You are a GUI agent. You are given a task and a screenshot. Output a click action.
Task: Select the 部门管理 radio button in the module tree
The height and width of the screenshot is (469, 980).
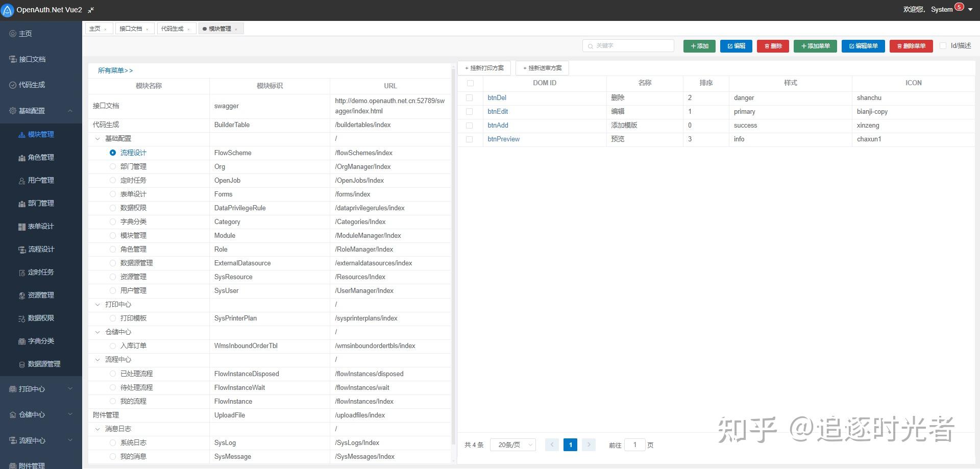coord(113,166)
